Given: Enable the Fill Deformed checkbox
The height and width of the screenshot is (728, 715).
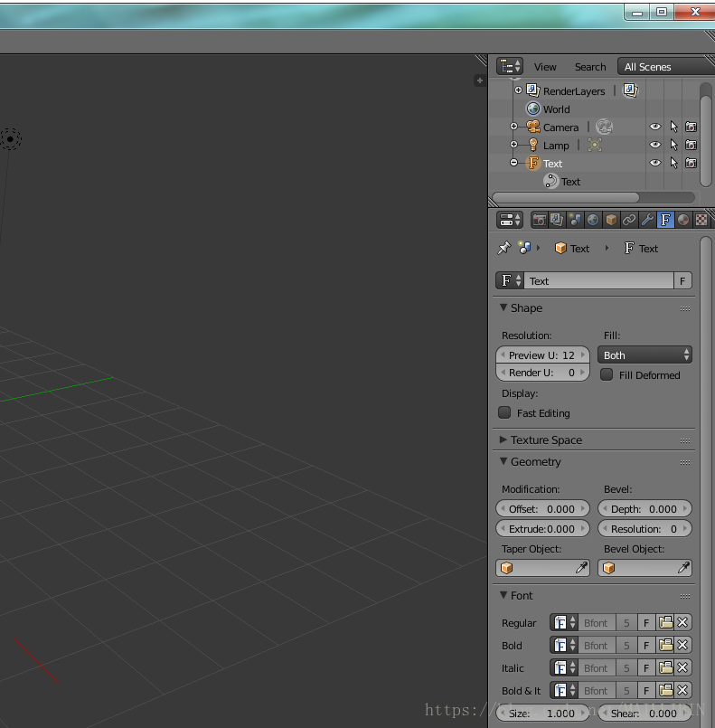Looking at the screenshot, I should (607, 374).
